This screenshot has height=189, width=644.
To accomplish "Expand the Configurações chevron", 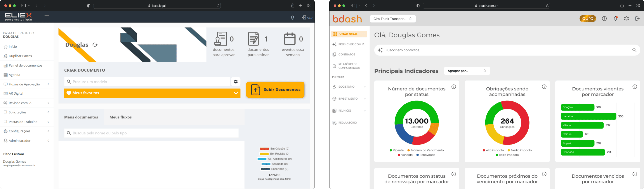I will coord(48,131).
